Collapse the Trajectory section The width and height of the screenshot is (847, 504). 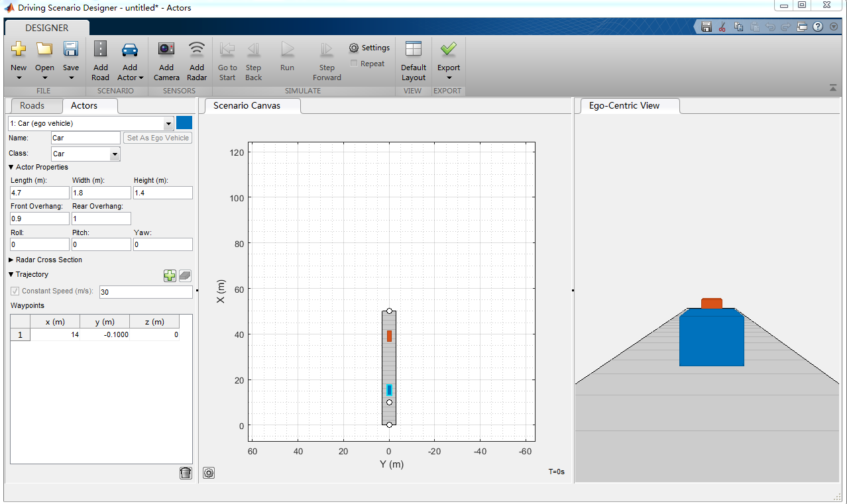(11, 275)
